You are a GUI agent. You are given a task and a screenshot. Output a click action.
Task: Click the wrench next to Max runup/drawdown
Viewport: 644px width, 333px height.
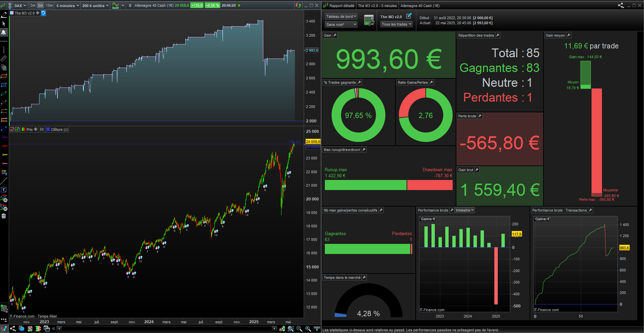click(x=364, y=149)
